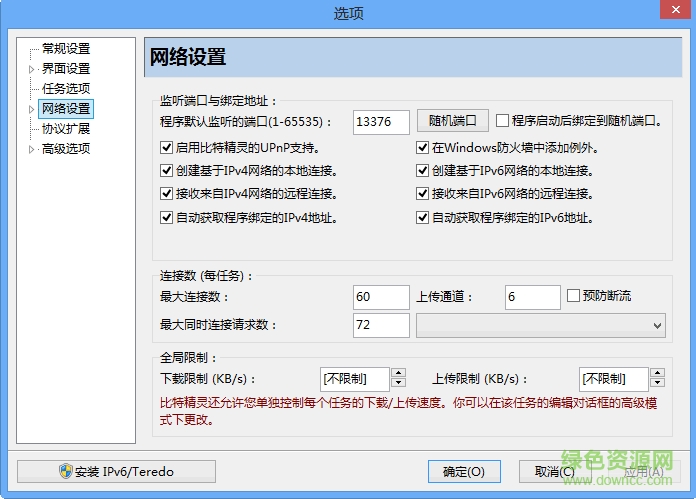Expand the 高级选项 tree node
Viewport: 696px width, 499px height.
click(x=32, y=149)
